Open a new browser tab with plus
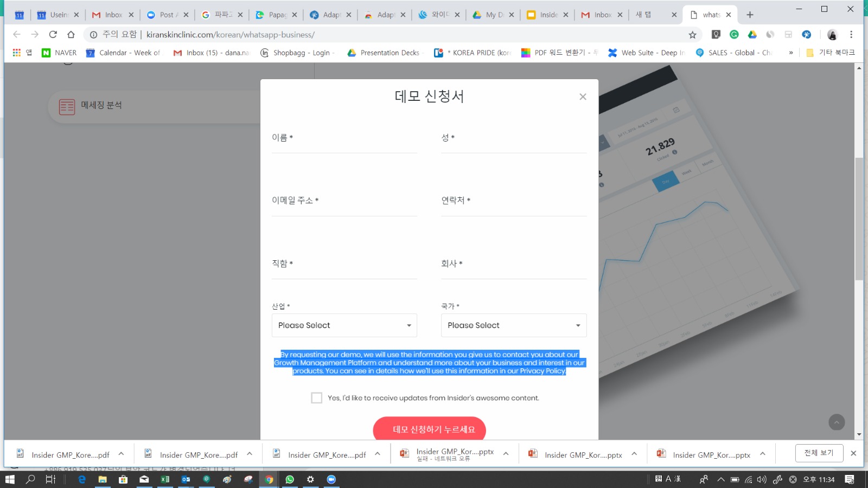The image size is (868, 488). 750,15
